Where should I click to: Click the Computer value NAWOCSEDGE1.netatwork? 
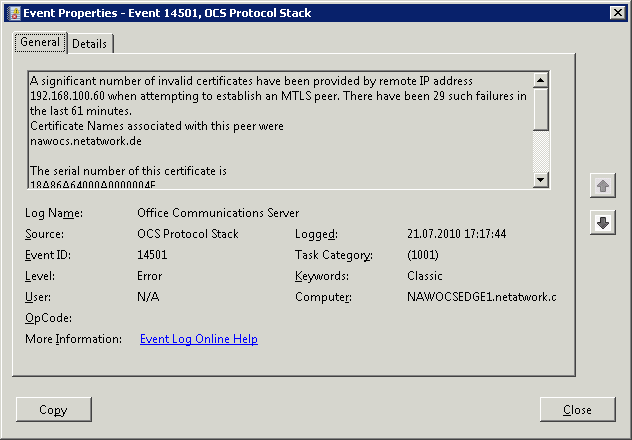(x=482, y=297)
